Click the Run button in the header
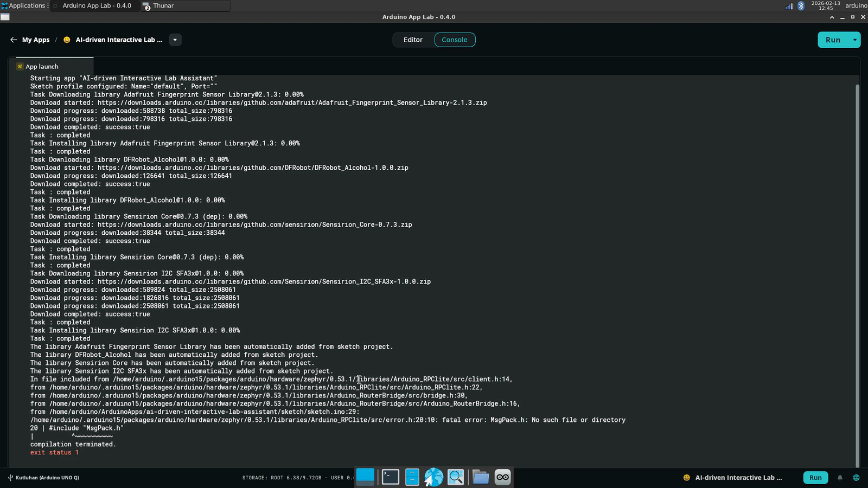Image resolution: width=868 pixels, height=488 pixels. coord(833,40)
